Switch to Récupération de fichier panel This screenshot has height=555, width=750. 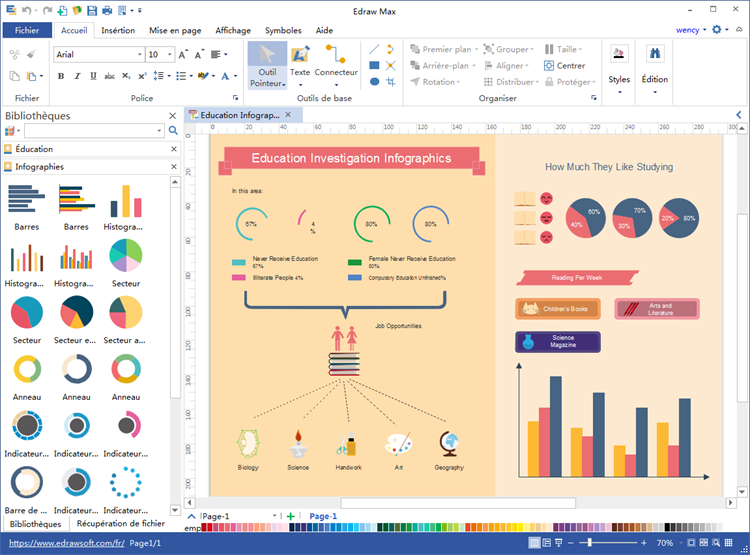121,523
